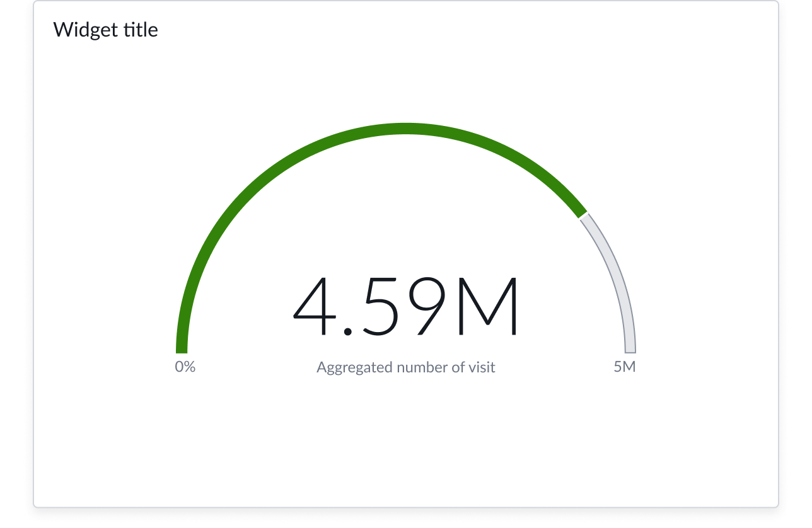
Task: Click the gauge's grey ending tip above 5M
Action: pyautogui.click(x=630, y=347)
